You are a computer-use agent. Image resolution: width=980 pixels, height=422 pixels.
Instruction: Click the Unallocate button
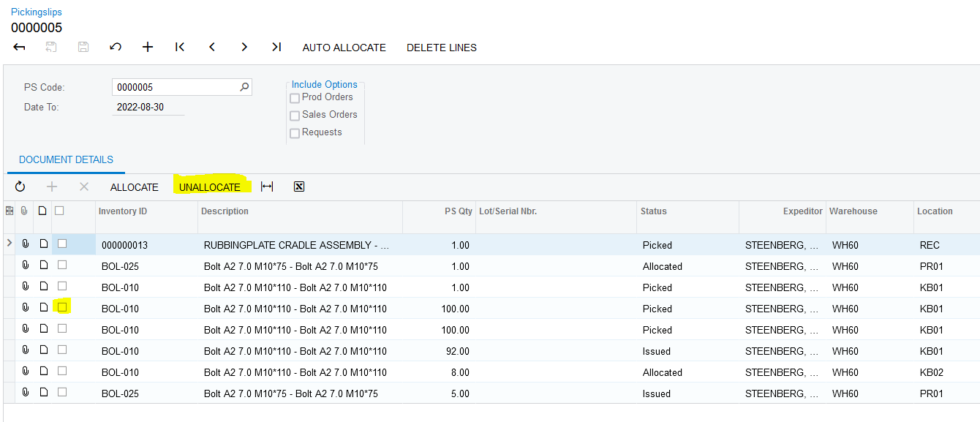pos(210,187)
